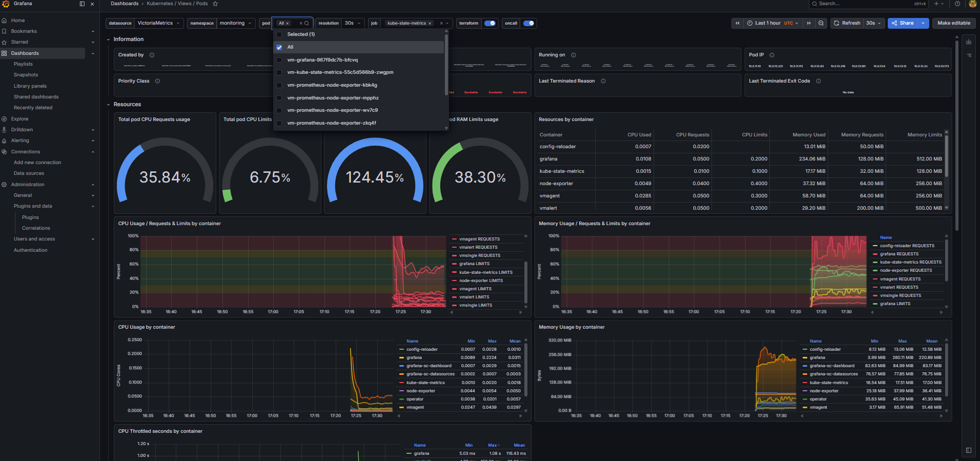Show info tooltip for Priority Class panel

[157, 81]
